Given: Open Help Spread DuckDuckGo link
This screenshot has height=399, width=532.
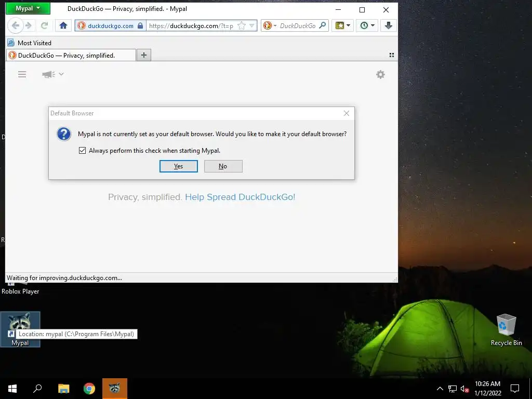Looking at the screenshot, I should (240, 197).
